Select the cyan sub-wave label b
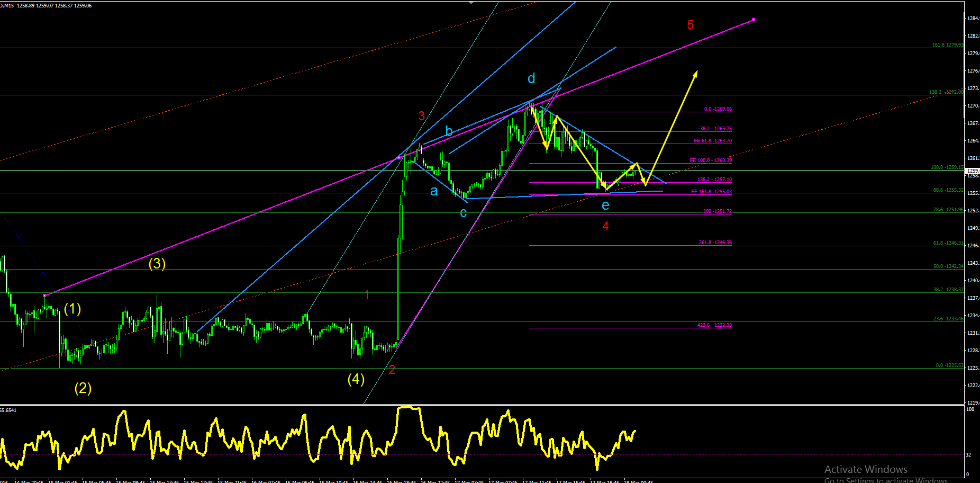980x483 pixels. [x=449, y=131]
